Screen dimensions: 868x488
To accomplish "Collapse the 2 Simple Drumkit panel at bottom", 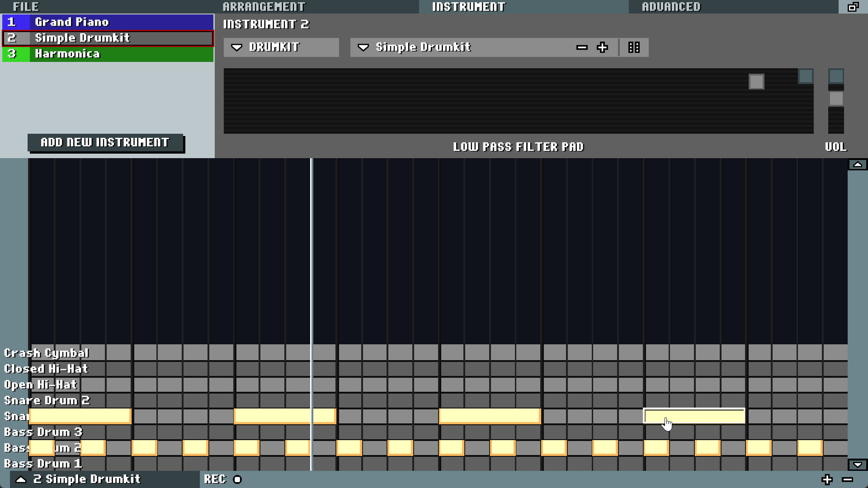I will click(x=20, y=479).
